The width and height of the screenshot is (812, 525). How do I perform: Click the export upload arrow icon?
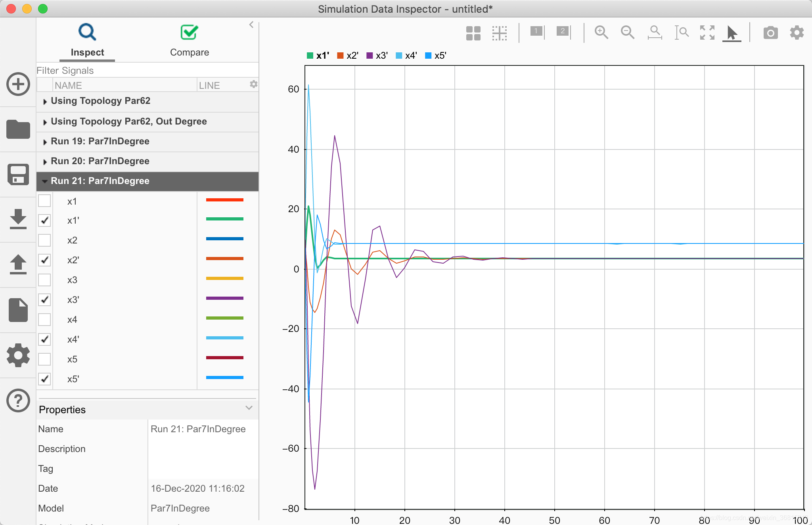coord(18,264)
